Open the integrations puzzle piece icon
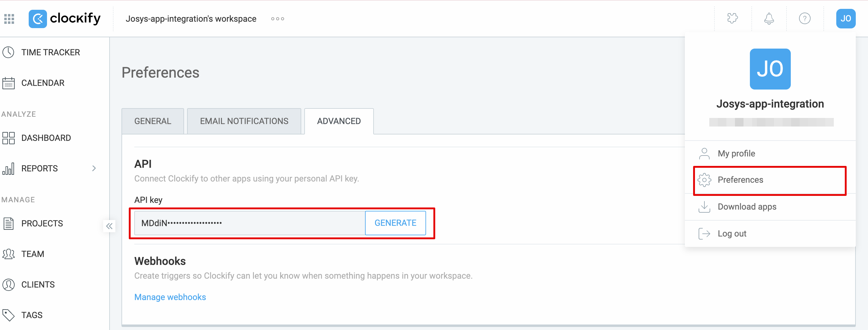This screenshot has width=868, height=330. click(x=732, y=19)
